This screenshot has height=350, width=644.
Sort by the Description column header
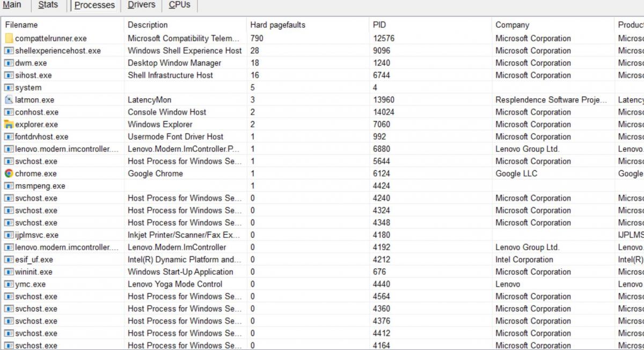[186, 25]
